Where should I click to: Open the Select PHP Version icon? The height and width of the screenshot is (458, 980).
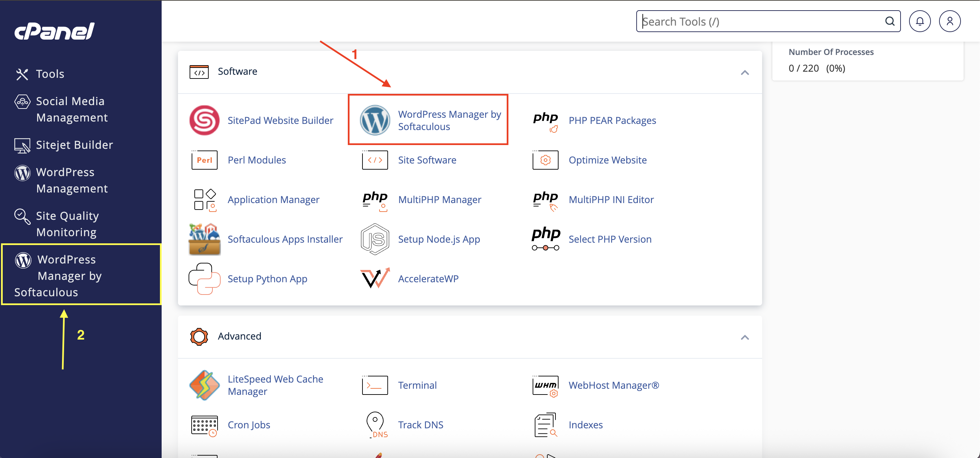(545, 238)
